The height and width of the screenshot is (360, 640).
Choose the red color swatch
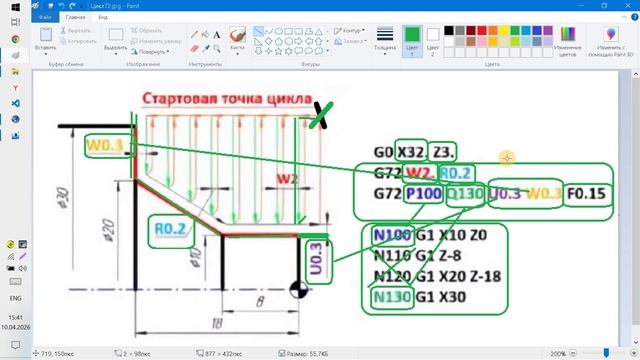click(x=482, y=30)
